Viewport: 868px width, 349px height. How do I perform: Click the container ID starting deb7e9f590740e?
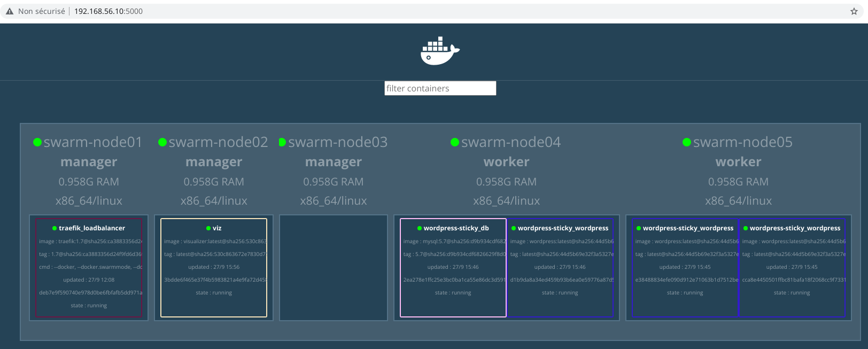90,293
